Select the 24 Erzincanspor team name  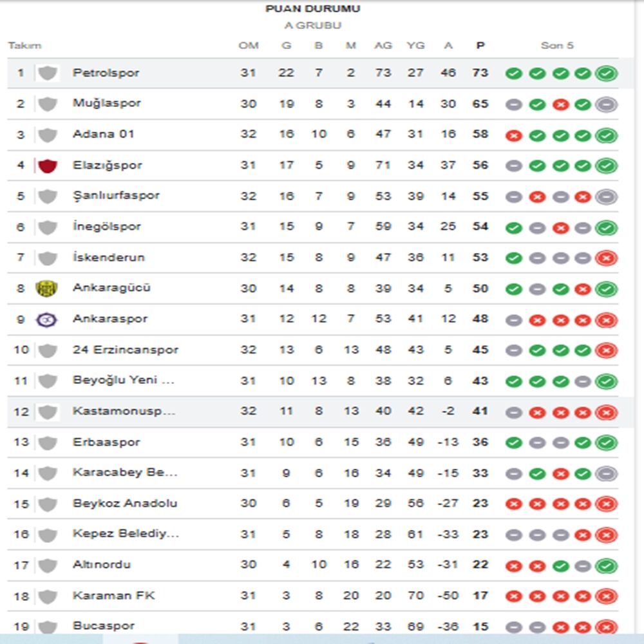[125, 350]
